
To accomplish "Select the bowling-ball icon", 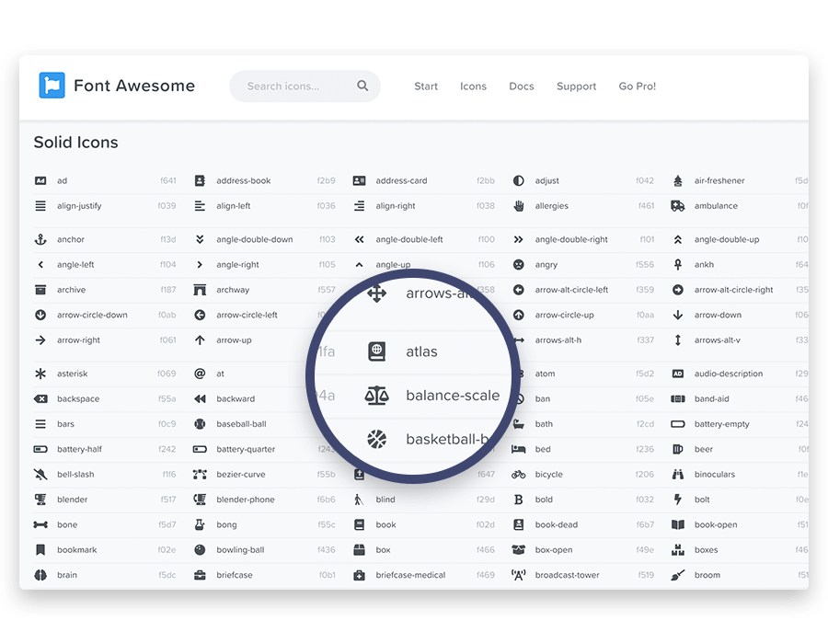I will point(200,549).
